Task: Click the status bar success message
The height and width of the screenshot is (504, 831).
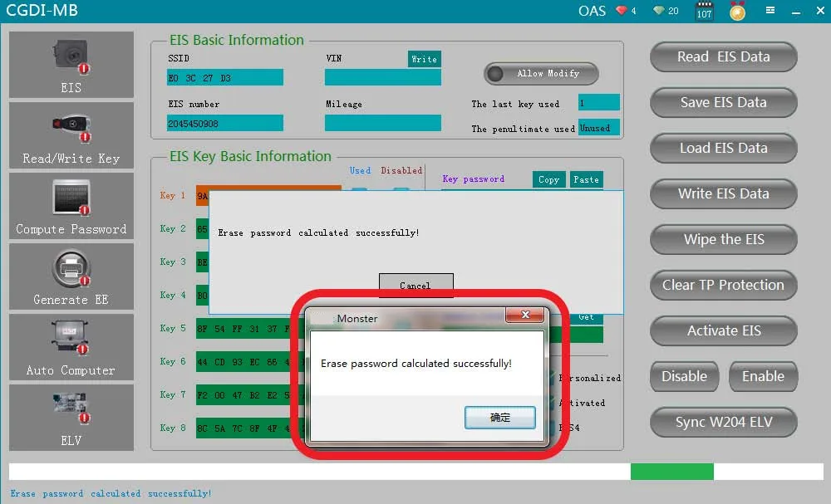Action: tap(111, 493)
